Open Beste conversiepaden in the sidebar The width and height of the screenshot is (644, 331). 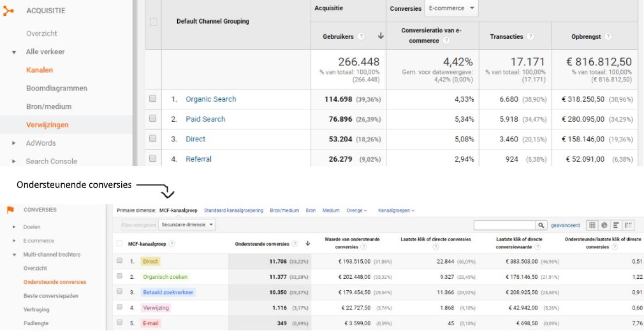click(x=51, y=296)
